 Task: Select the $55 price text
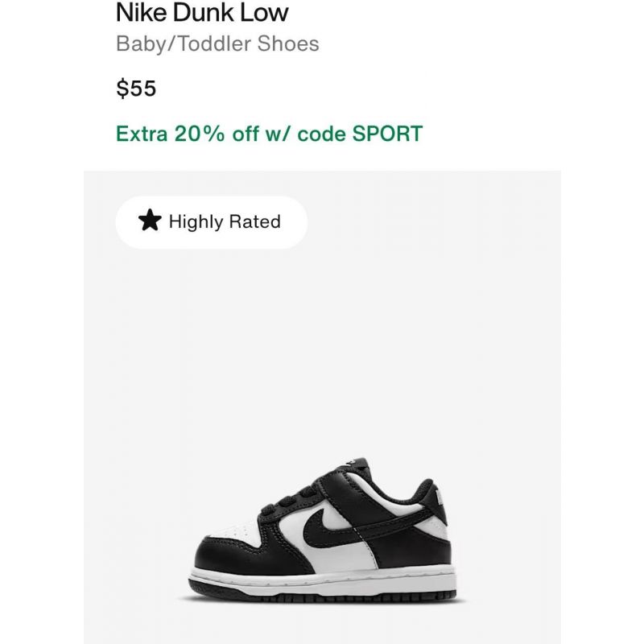(136, 89)
